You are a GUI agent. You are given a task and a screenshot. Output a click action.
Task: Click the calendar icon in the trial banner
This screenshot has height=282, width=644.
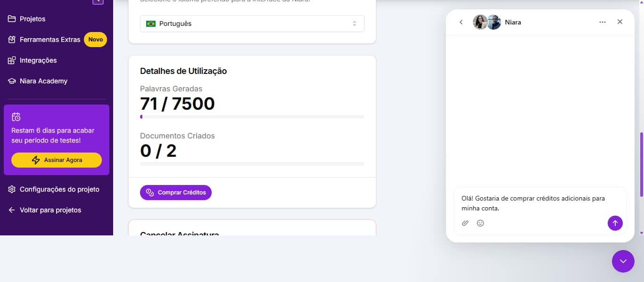pos(16,117)
